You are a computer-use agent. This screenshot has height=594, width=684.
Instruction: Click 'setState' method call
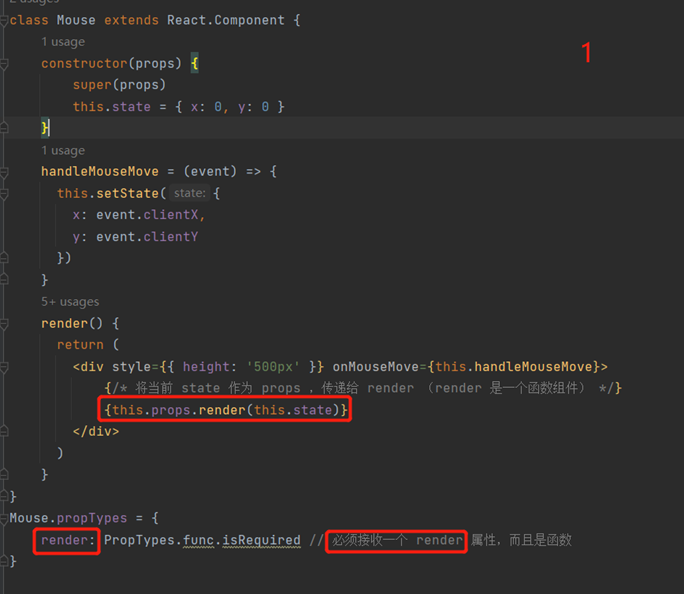point(127,193)
